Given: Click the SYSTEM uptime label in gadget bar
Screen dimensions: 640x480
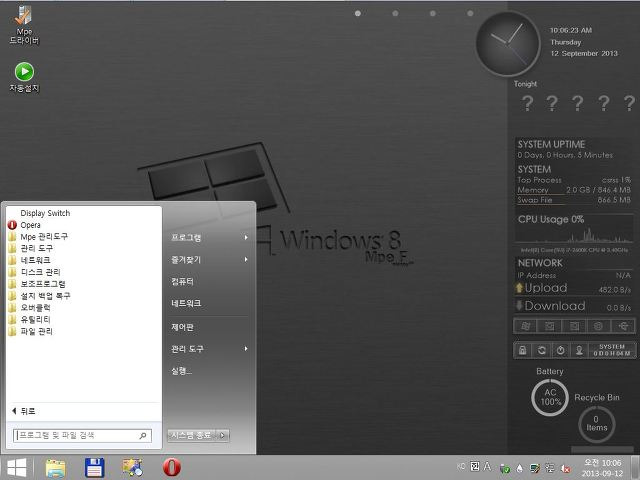Looking at the screenshot, I should click(612, 350).
